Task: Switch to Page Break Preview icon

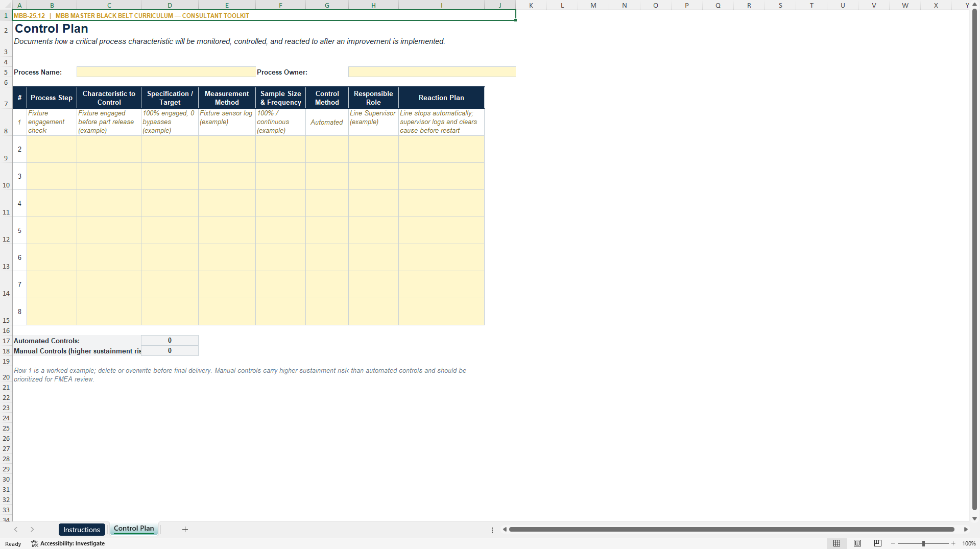Action: (x=878, y=543)
